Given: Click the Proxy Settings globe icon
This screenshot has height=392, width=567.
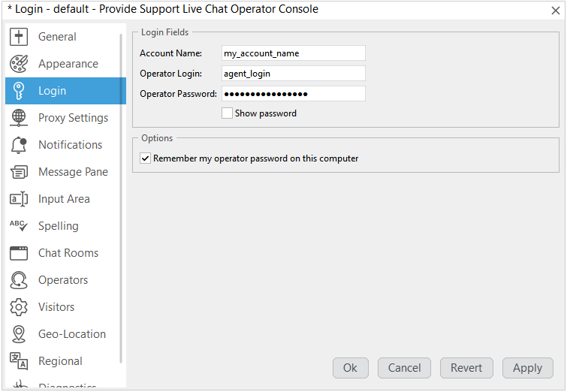Looking at the screenshot, I should tap(19, 118).
